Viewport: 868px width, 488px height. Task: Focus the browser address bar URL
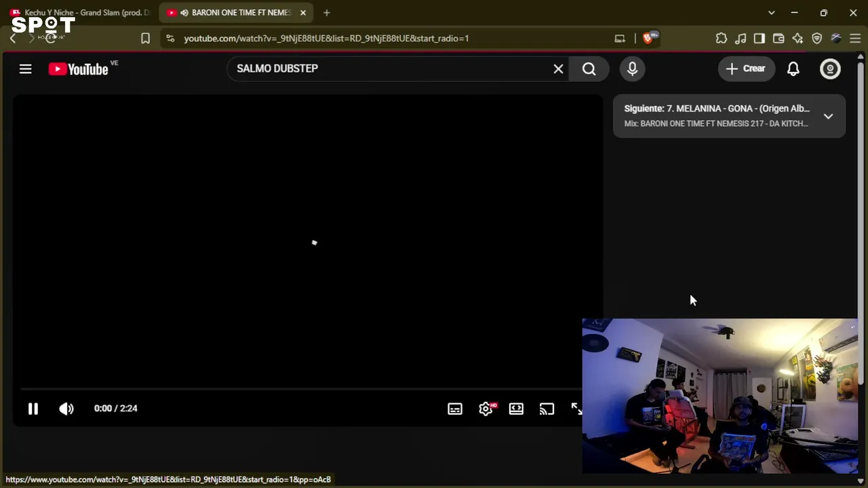tap(326, 39)
